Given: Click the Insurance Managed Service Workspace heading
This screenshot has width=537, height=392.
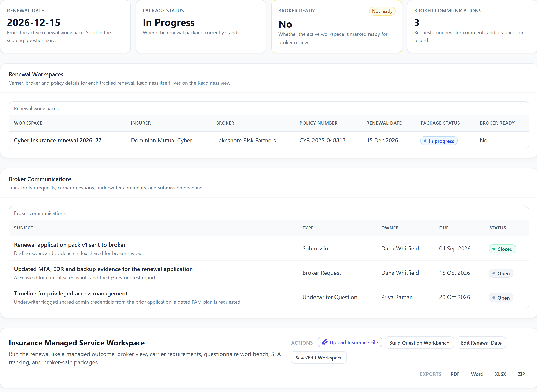Looking at the screenshot, I should [x=77, y=343].
